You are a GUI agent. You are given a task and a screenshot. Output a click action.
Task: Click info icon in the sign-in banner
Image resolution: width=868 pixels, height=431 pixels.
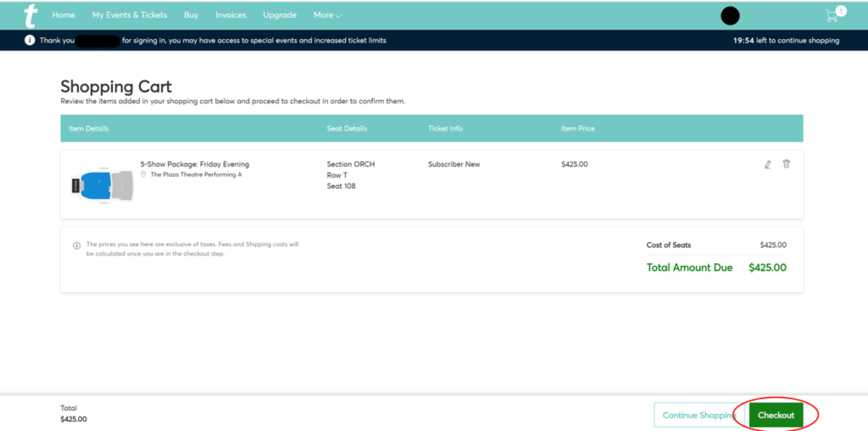tap(30, 40)
